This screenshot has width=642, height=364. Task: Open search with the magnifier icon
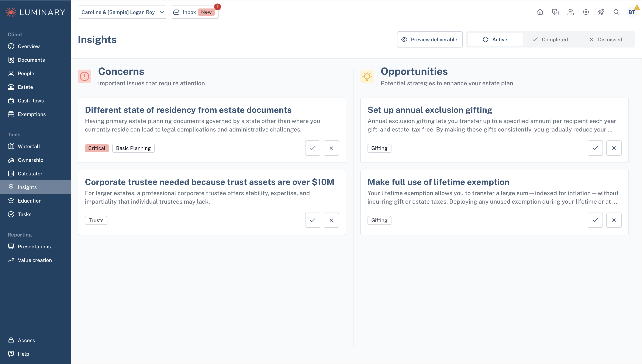[616, 12]
